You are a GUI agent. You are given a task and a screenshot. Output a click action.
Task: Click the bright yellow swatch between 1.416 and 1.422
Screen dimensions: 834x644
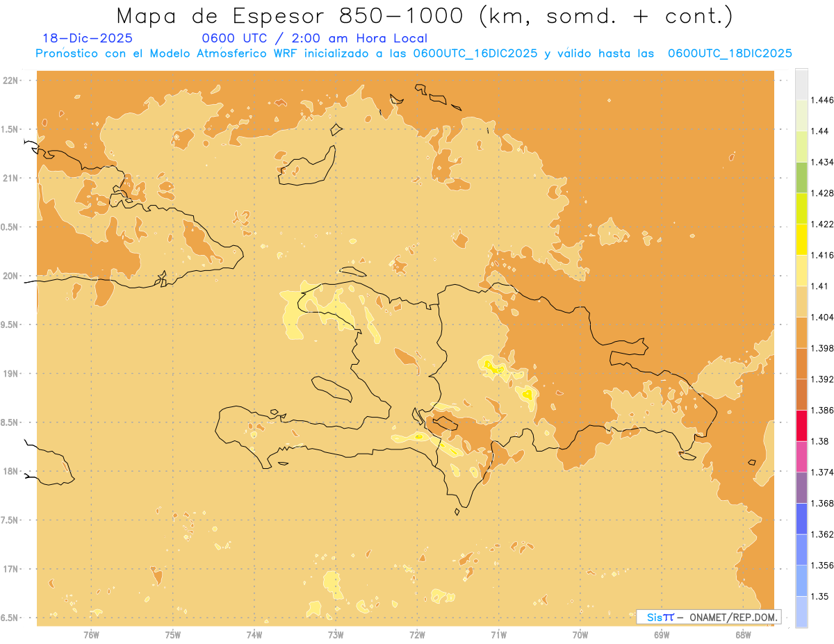[801, 239]
